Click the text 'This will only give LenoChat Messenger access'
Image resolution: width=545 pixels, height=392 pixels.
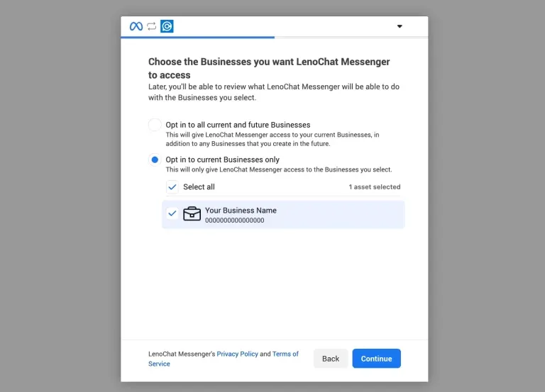tap(279, 169)
